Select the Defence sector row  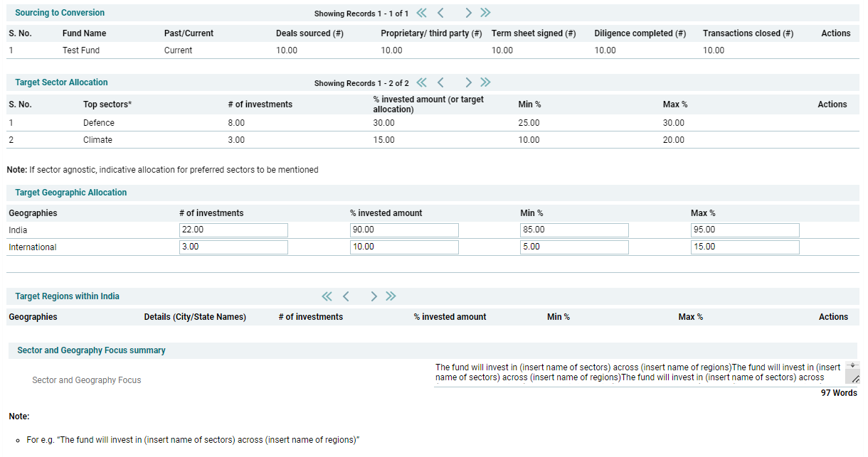(98, 123)
